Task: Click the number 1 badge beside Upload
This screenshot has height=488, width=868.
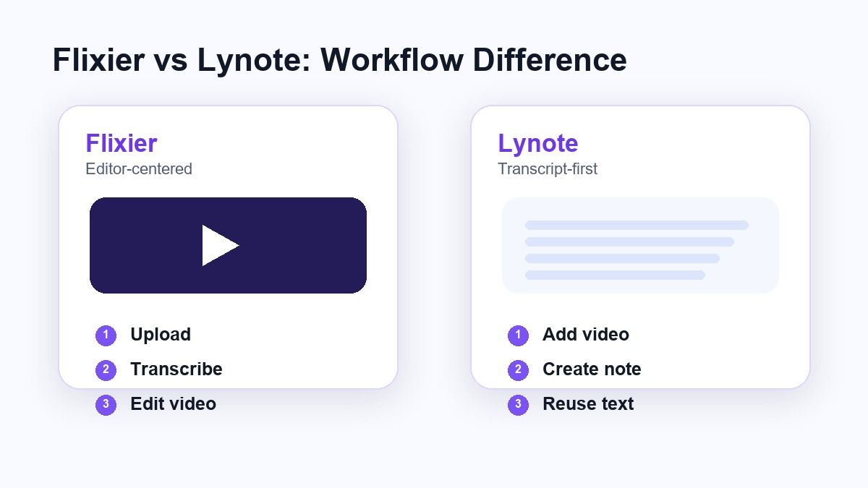Action: tap(106, 335)
